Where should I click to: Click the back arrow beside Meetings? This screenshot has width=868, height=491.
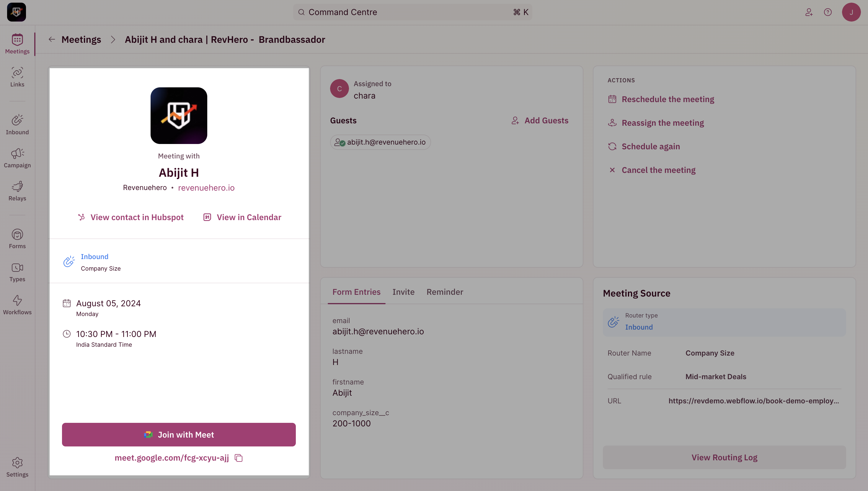click(52, 40)
